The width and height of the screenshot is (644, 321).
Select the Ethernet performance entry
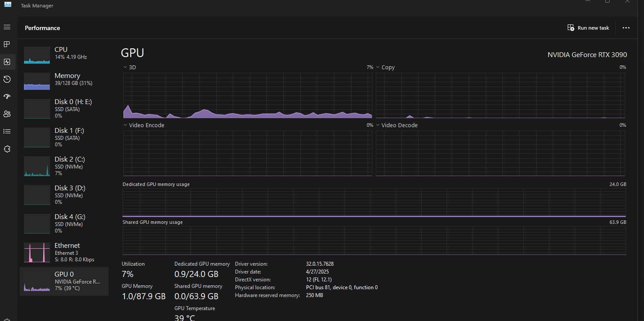(64, 253)
